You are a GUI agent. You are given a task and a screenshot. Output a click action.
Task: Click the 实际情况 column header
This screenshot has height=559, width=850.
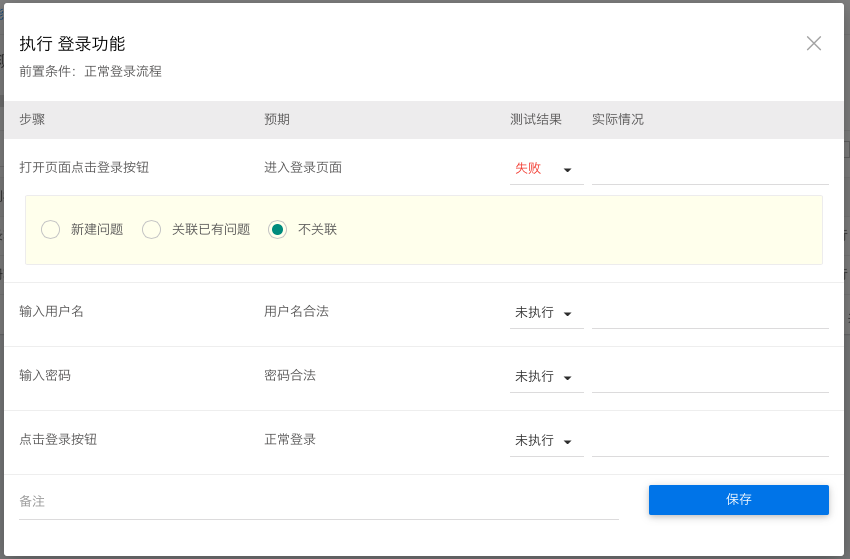pos(618,120)
